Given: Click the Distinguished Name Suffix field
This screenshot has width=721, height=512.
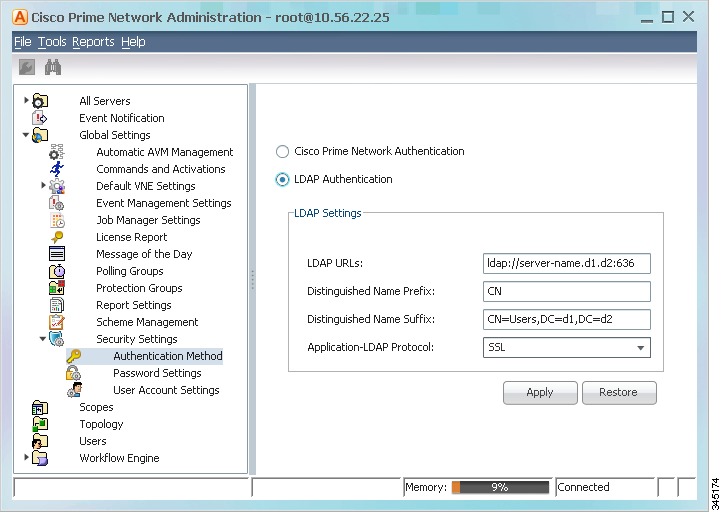Looking at the screenshot, I should coord(566,320).
